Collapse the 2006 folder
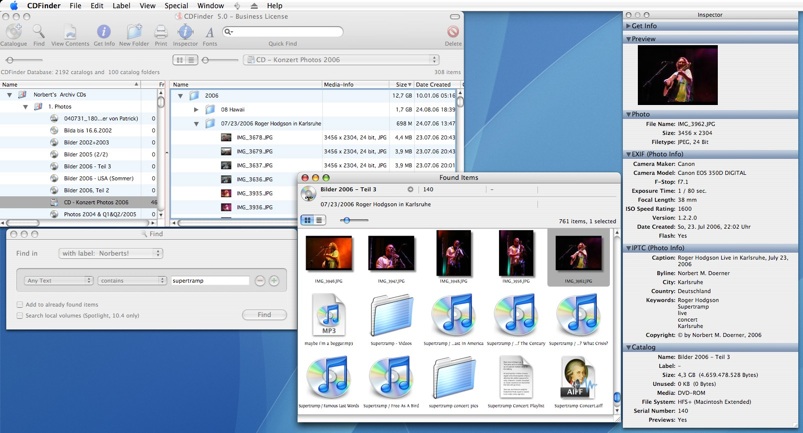The image size is (803, 433). click(x=180, y=96)
